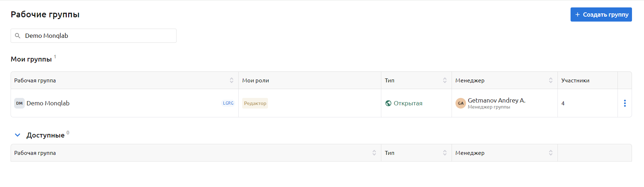Sort Доступные table by Менеджер
The image size is (644, 187).
pos(551,153)
